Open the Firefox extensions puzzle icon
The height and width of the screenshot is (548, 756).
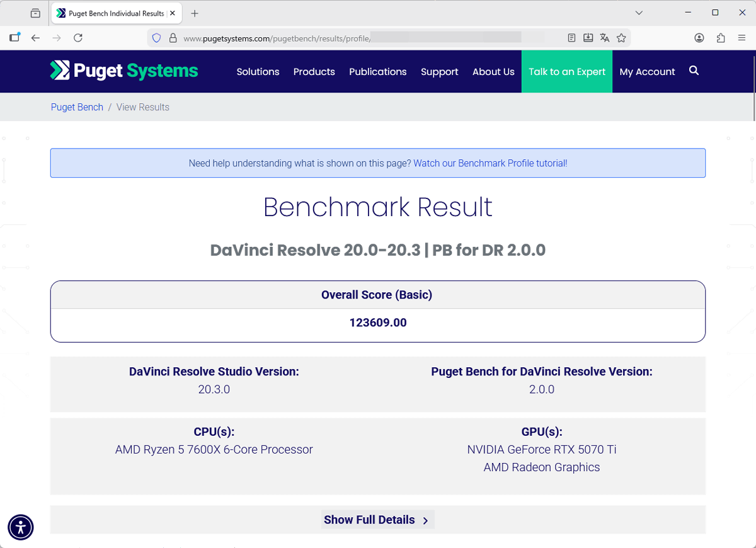[x=721, y=38]
